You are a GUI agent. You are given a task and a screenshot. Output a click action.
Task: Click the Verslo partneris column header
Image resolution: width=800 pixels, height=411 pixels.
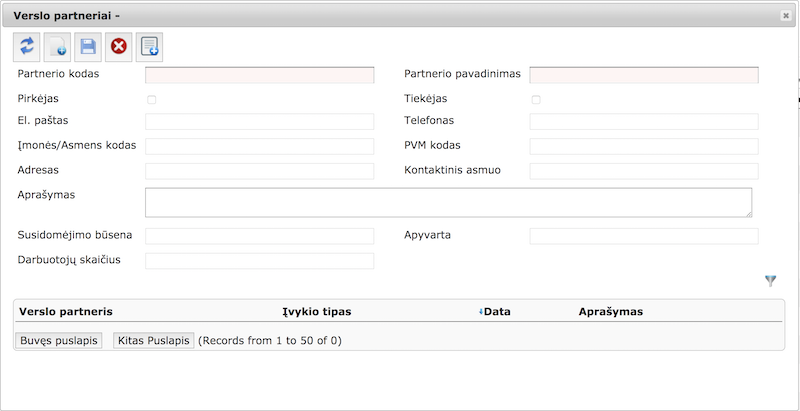point(66,312)
